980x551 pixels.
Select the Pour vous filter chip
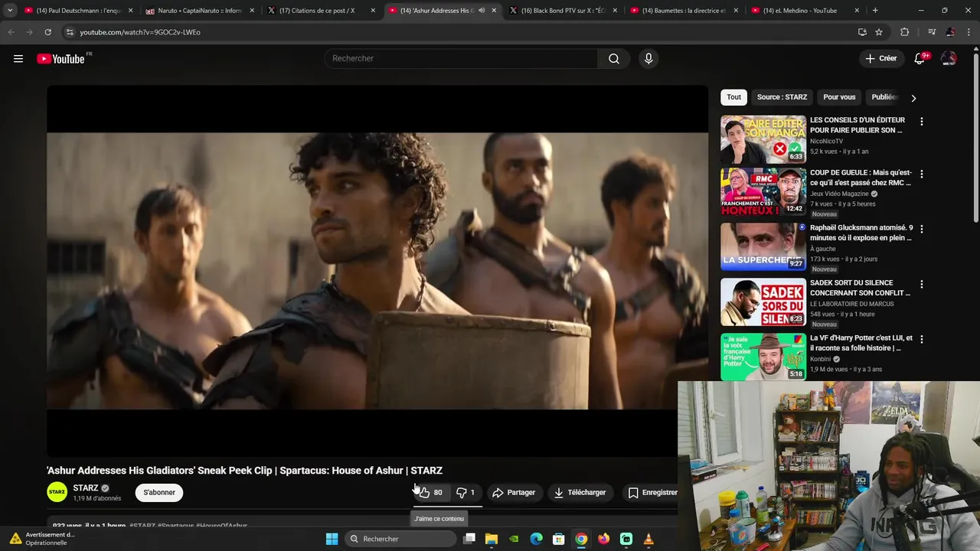[839, 97]
